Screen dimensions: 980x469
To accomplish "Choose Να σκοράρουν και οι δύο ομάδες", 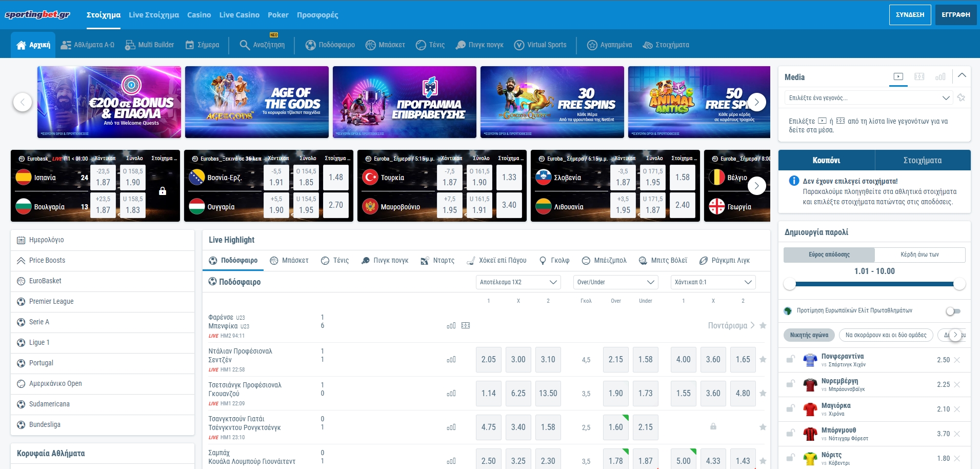I will (886, 335).
